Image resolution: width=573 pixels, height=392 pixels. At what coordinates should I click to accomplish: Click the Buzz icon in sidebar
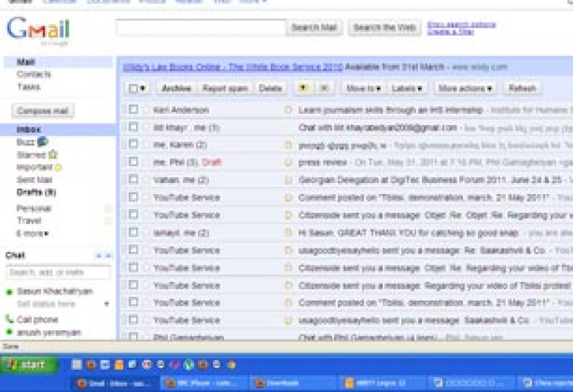[x=42, y=142]
